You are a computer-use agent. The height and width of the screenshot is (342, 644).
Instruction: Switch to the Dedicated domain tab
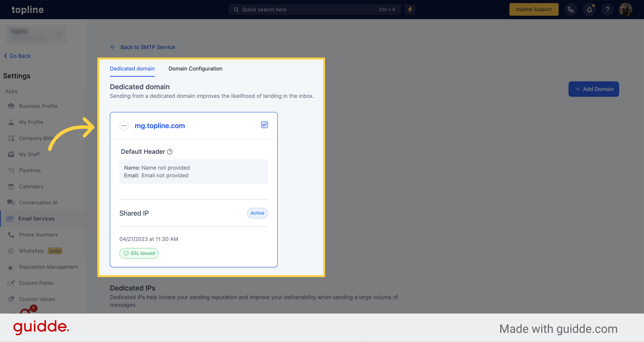(132, 69)
